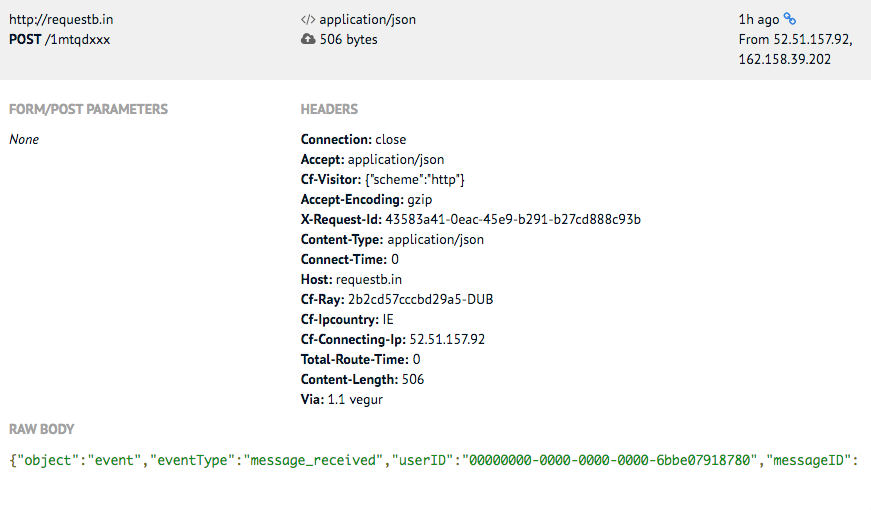The height and width of the screenshot is (510, 871).
Task: Click the FORM/POST PARAMETERS heading
Action: pos(88,109)
